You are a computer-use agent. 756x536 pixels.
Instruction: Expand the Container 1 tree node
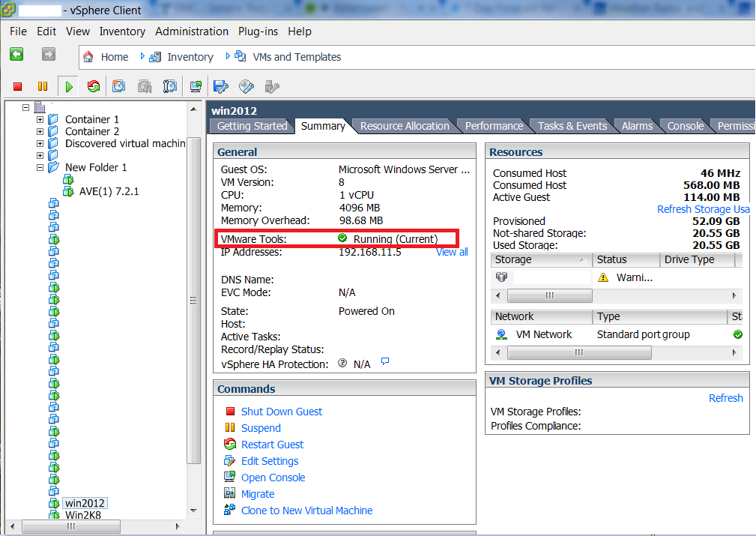(x=39, y=118)
